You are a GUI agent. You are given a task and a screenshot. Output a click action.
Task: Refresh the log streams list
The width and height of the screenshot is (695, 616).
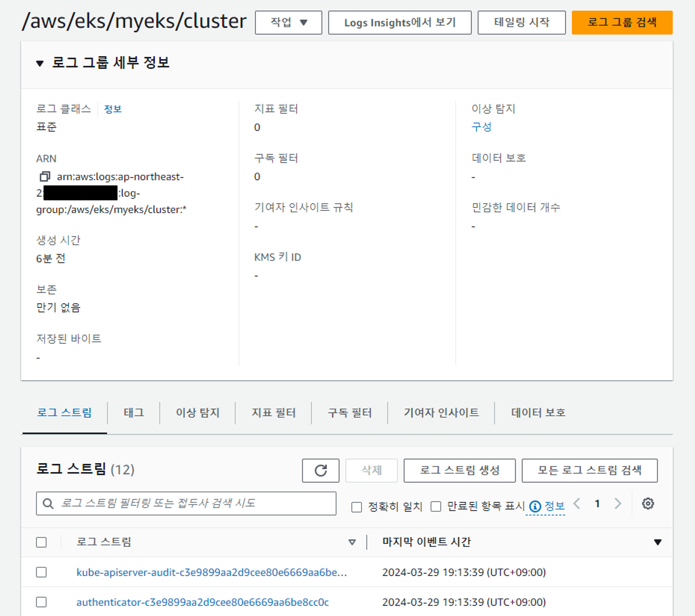tap(320, 470)
